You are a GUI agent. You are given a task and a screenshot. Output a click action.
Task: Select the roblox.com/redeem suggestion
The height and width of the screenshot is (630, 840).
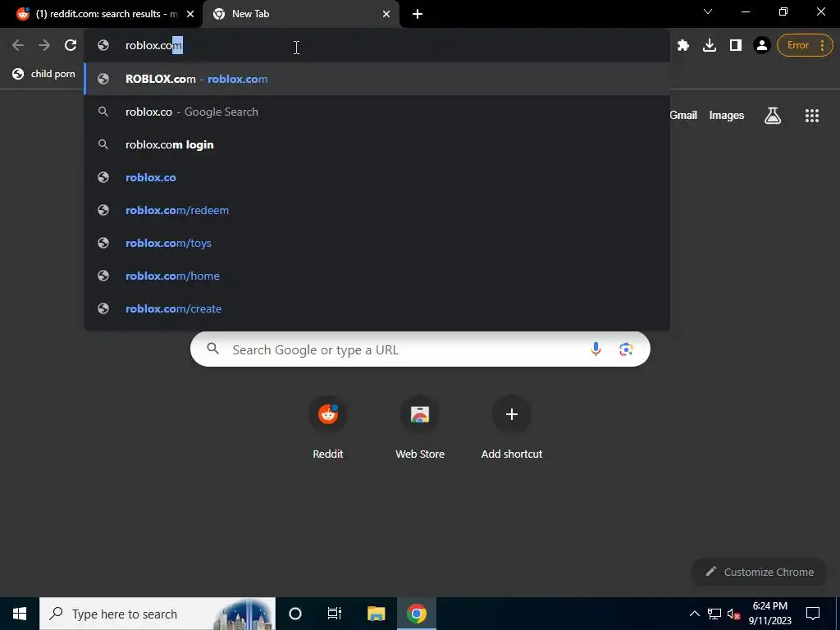377,210
